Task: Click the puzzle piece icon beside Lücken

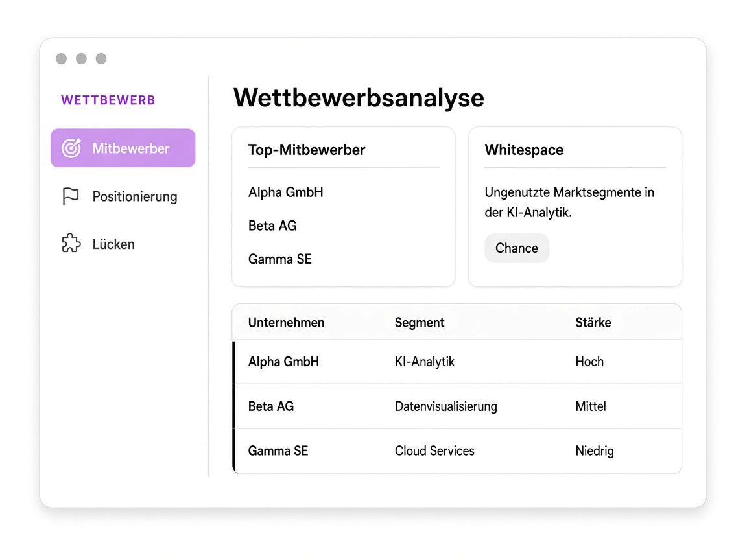Action: (71, 243)
